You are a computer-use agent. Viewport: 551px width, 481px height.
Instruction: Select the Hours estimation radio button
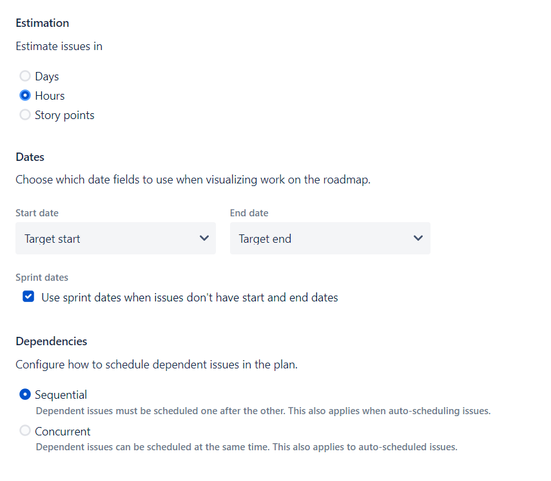point(25,95)
